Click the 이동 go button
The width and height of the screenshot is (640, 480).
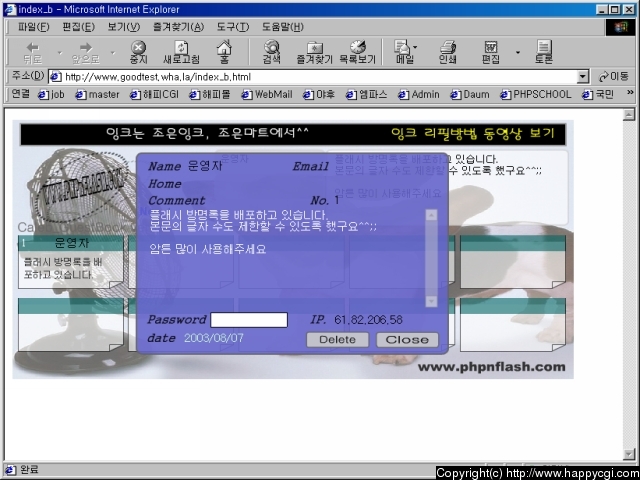tap(614, 76)
